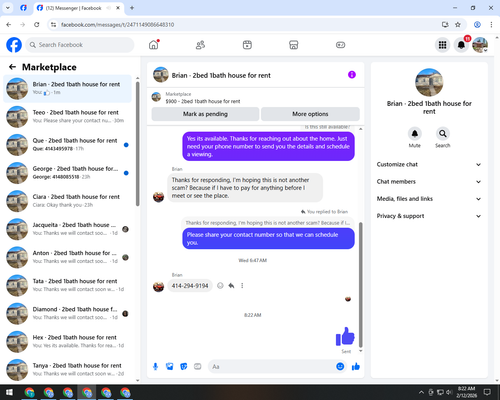Open Chrome's three-dot menu

click(491, 25)
